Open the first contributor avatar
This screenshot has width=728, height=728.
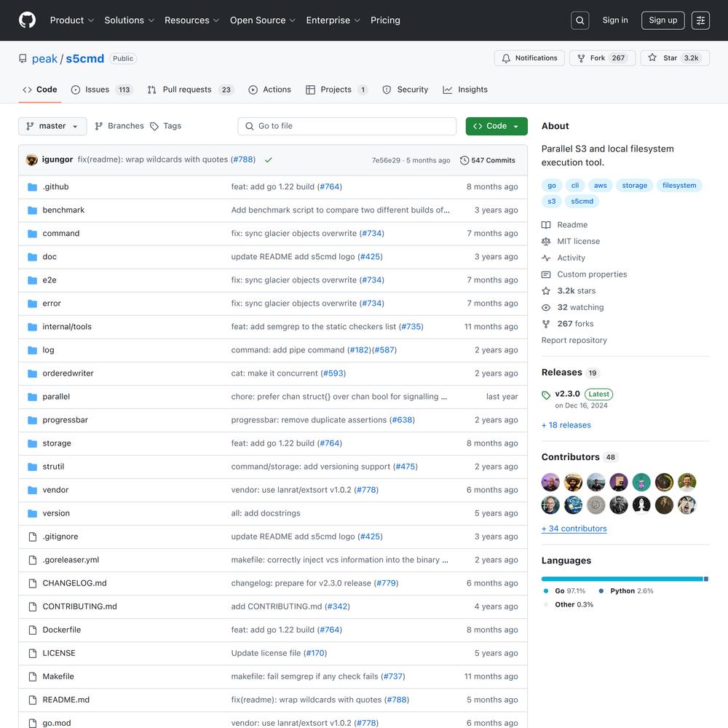click(550, 483)
